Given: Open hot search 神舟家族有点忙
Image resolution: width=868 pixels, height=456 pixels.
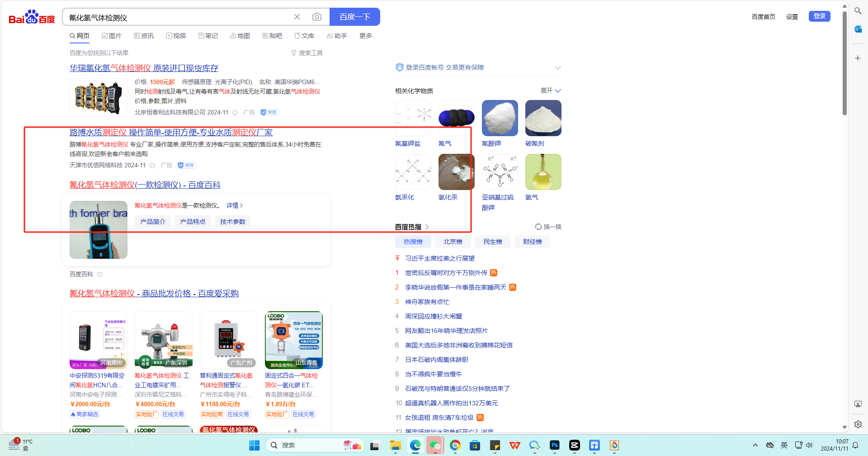Looking at the screenshot, I should 427,302.
